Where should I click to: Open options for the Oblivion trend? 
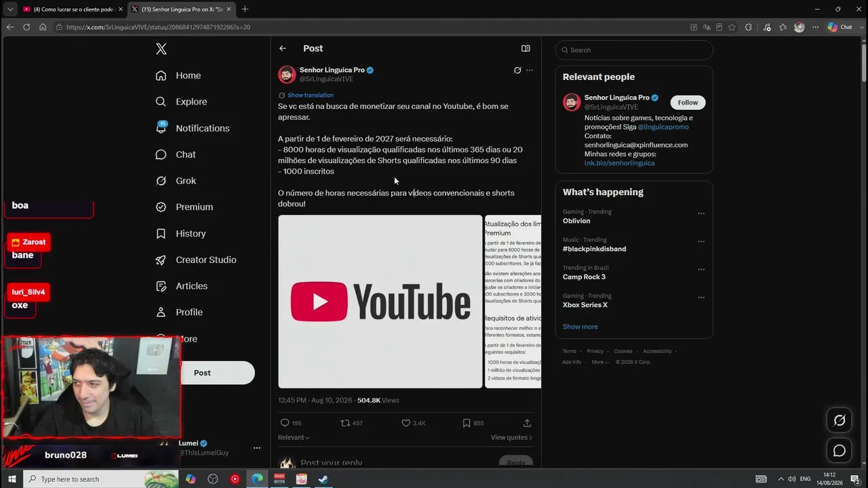701,213
